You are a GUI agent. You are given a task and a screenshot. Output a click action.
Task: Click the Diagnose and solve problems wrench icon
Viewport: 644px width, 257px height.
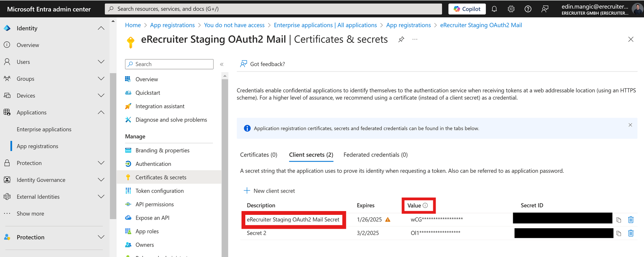128,120
